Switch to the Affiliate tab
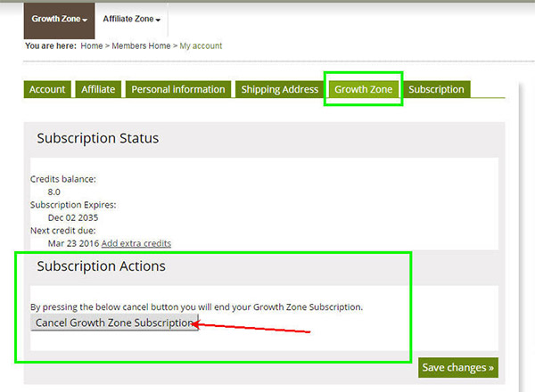The image size is (535, 392). click(98, 89)
